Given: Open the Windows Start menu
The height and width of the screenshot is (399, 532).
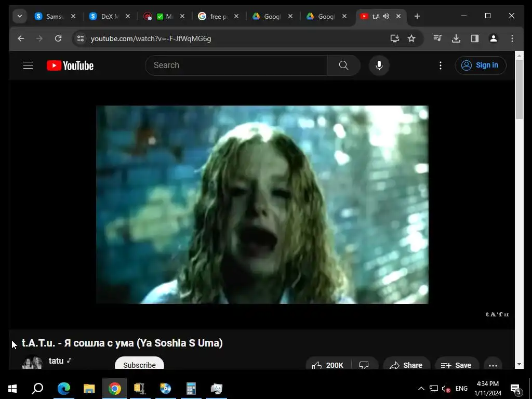Looking at the screenshot, I should point(12,389).
